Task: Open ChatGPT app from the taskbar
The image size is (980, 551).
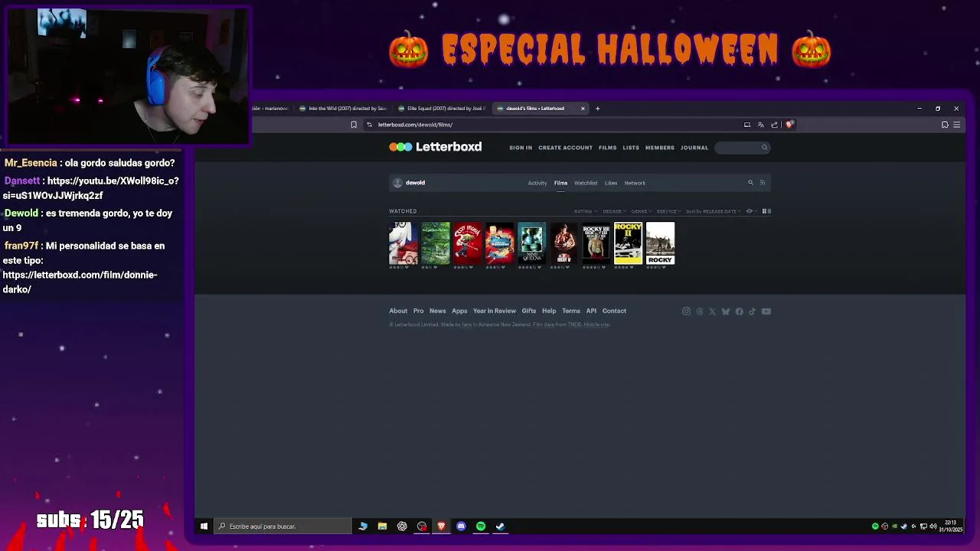Action: [x=402, y=527]
